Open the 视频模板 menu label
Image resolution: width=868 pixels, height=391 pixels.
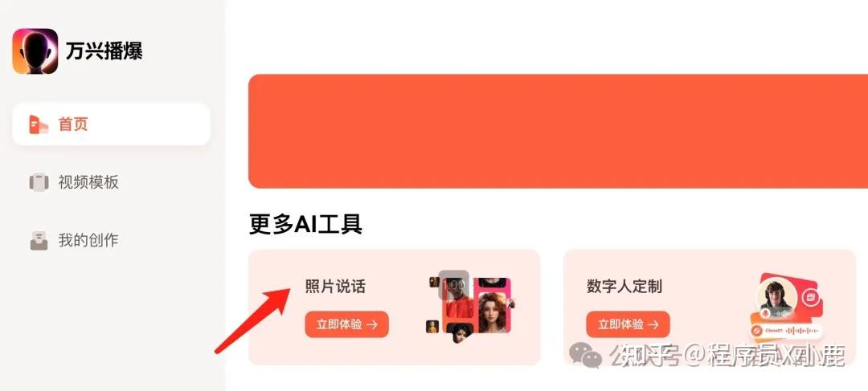click(x=88, y=182)
